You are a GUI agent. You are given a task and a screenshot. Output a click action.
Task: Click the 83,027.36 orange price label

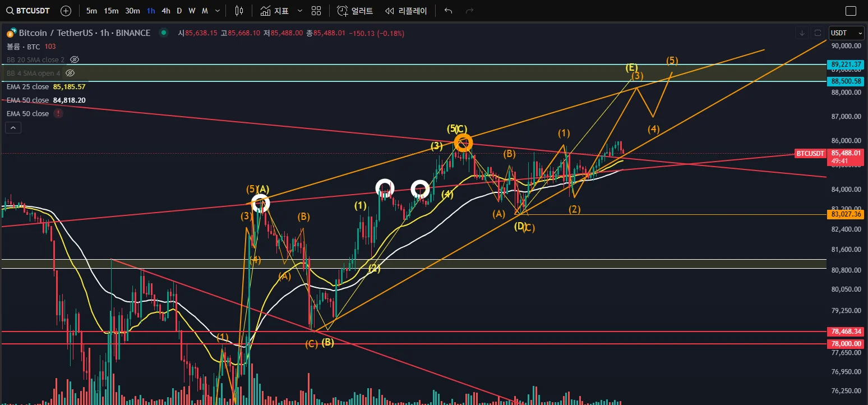click(x=845, y=214)
